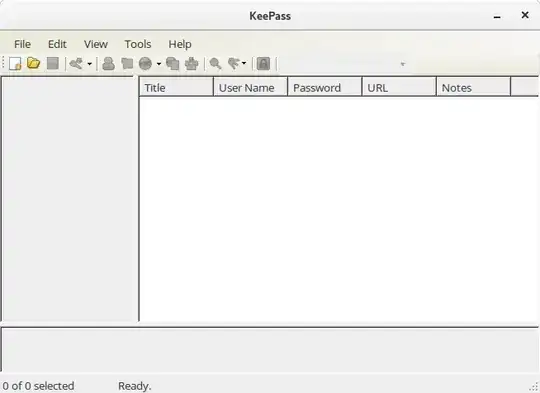Expand the Open URL dropdown arrow
Screen dimensions: 540x393
tap(159, 64)
